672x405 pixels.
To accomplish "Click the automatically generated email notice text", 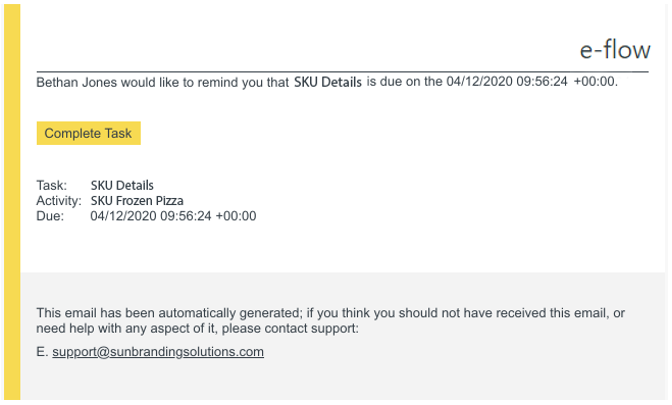I will click(x=330, y=321).
